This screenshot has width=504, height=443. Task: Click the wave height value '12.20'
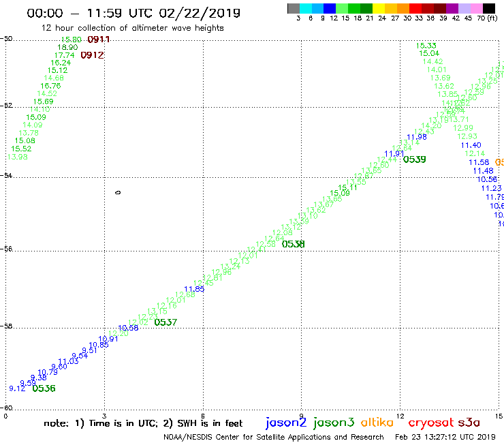point(119,334)
